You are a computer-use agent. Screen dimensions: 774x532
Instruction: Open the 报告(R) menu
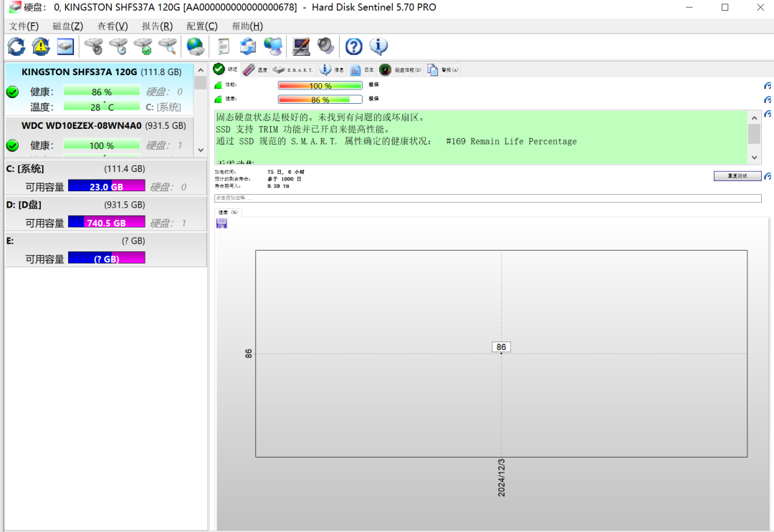click(157, 26)
